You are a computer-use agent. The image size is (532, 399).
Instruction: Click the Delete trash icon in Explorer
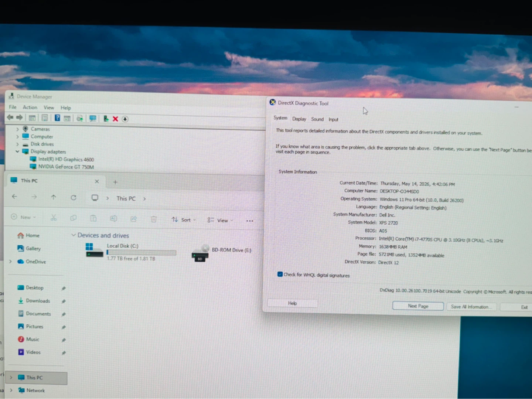point(154,219)
